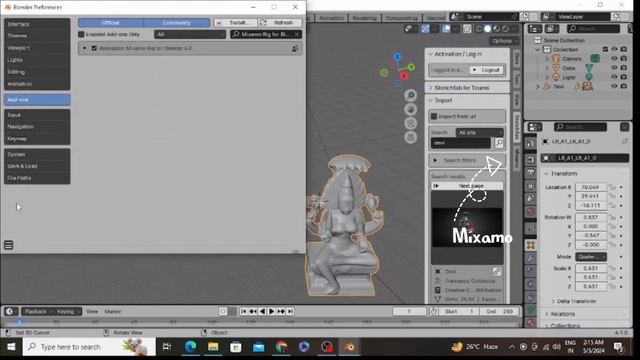640x360 pixels.
Task: Toggle Enabled Add-ons Only checkbox
Action: coord(81,34)
